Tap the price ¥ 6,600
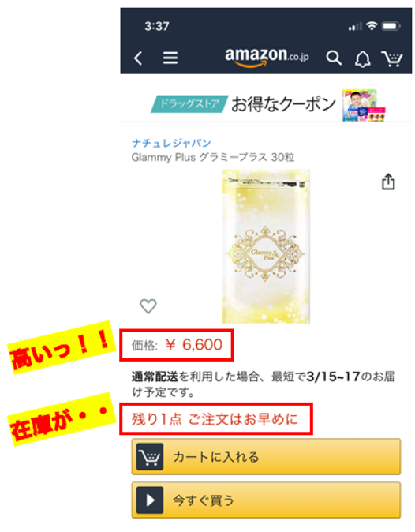415x532 pixels. [x=194, y=345]
